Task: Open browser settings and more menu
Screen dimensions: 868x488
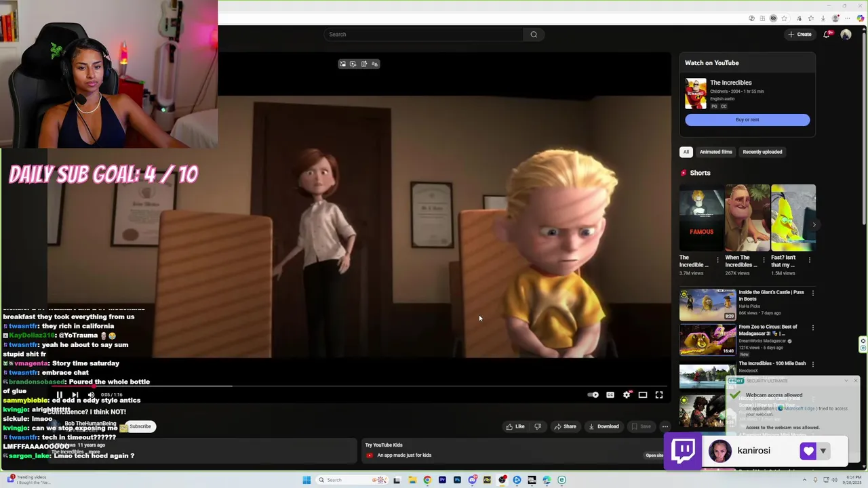Action: pyautogui.click(x=848, y=18)
